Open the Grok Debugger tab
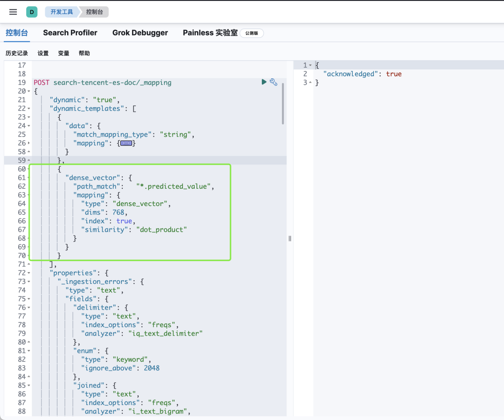This screenshot has width=504, height=420. 140,33
